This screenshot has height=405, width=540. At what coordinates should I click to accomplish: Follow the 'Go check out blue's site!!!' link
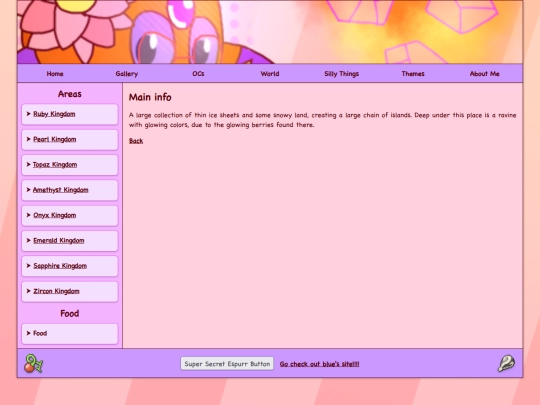pyautogui.click(x=319, y=364)
